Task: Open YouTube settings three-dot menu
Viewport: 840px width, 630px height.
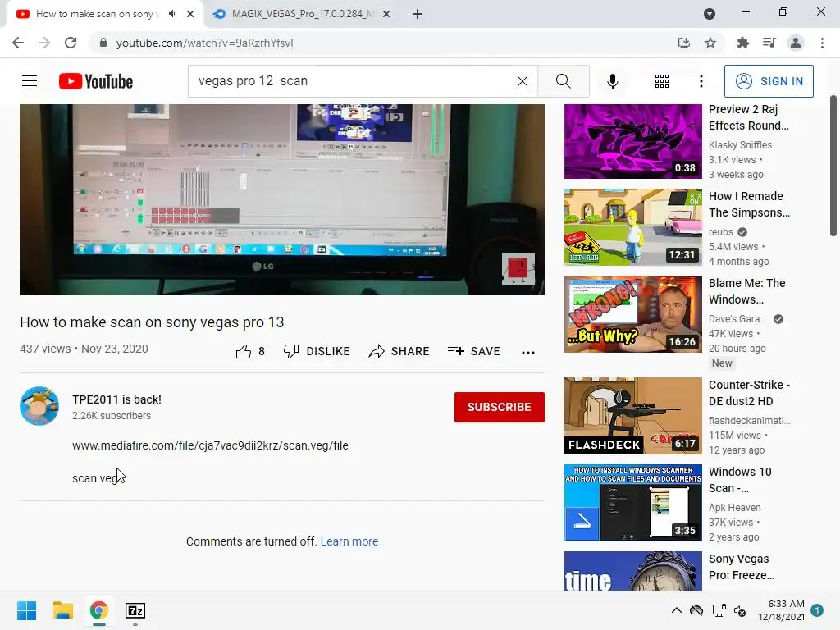Action: point(701,81)
